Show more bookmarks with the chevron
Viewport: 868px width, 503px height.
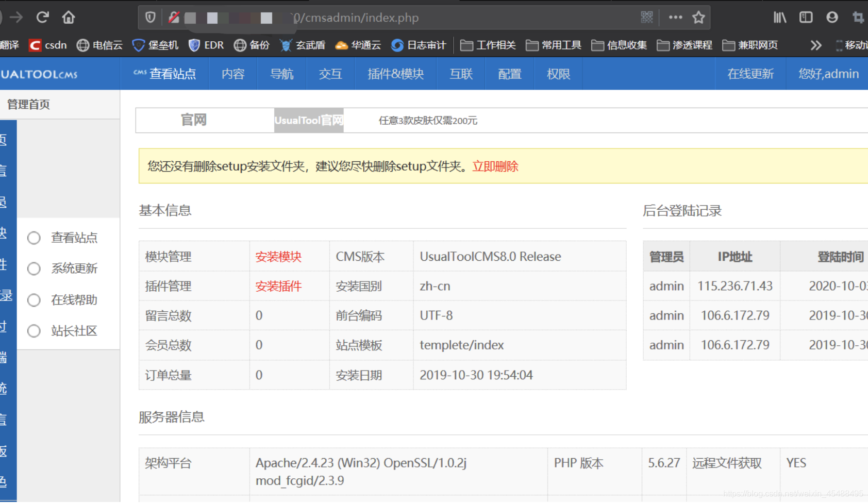click(x=816, y=45)
